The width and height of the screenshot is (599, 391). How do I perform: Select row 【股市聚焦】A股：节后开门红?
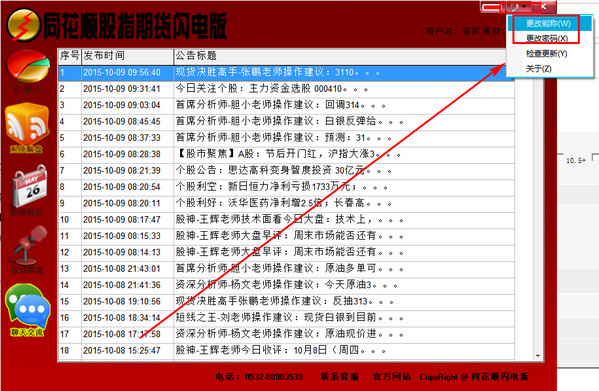pos(286,154)
